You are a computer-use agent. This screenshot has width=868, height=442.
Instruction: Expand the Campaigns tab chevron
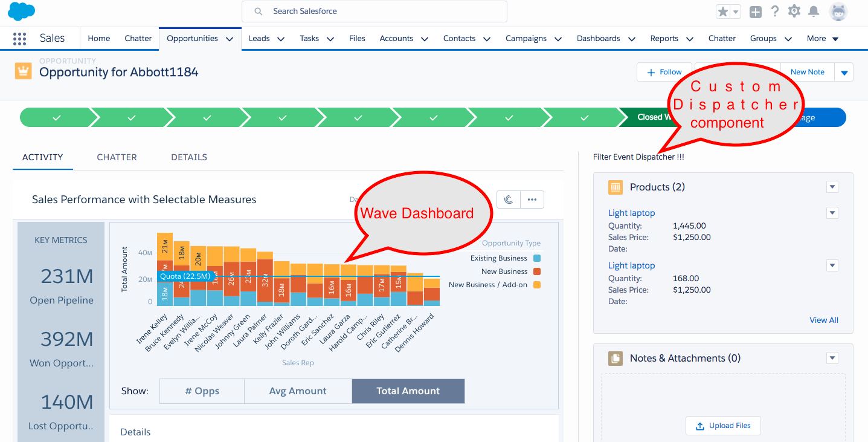pos(558,39)
